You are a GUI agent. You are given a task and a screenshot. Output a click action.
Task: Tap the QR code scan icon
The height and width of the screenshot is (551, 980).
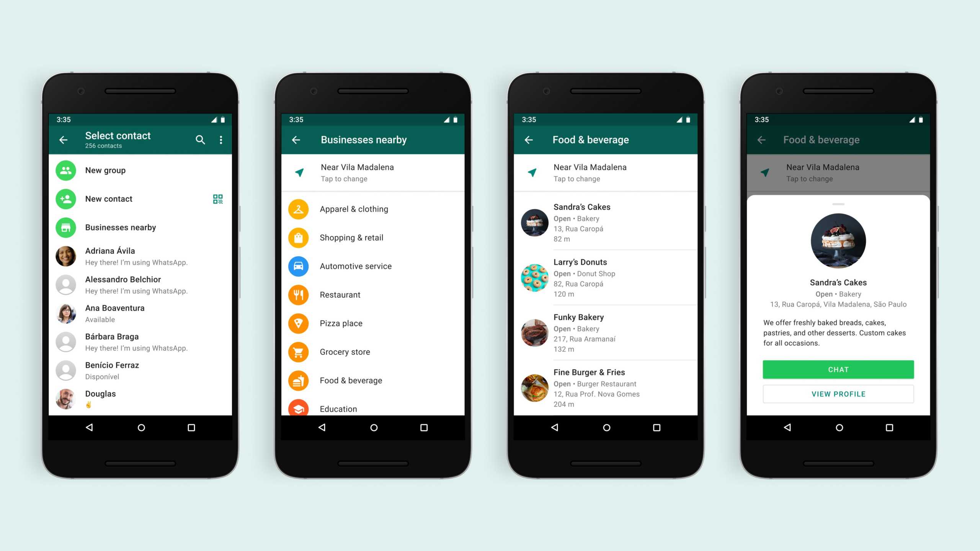point(218,199)
